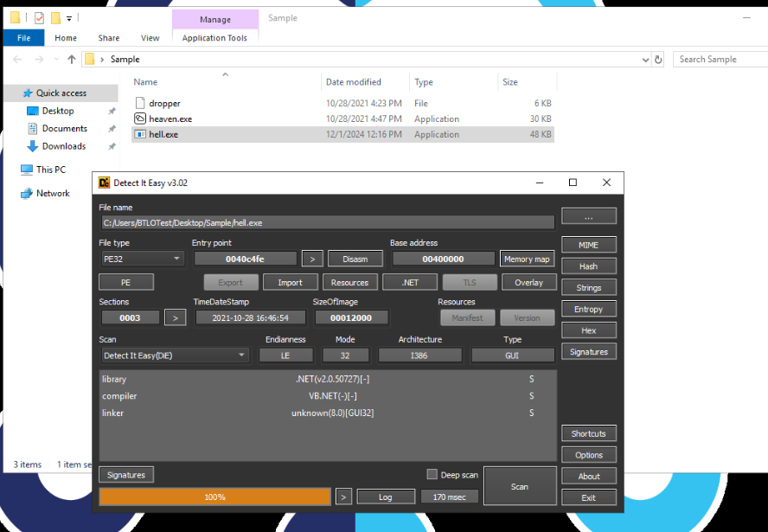The width and height of the screenshot is (768, 532).
Task: Open Downloads in the navigation pane
Action: pos(64,146)
